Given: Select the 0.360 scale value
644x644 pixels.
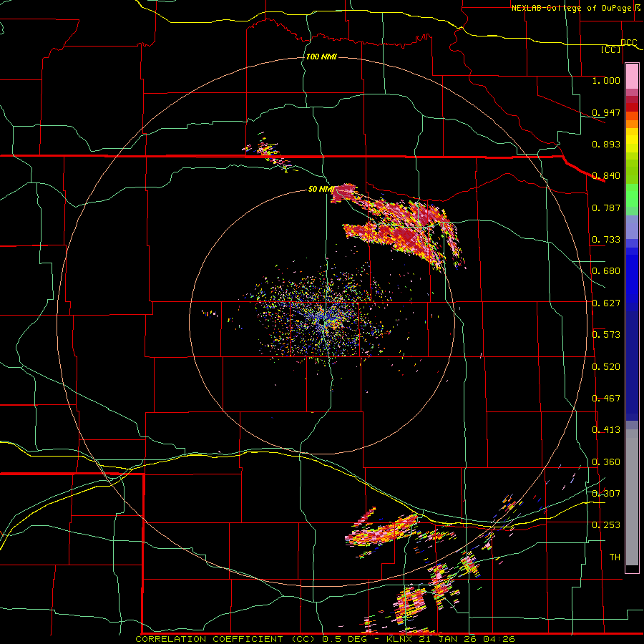Looking at the screenshot, I should pyautogui.click(x=606, y=462).
